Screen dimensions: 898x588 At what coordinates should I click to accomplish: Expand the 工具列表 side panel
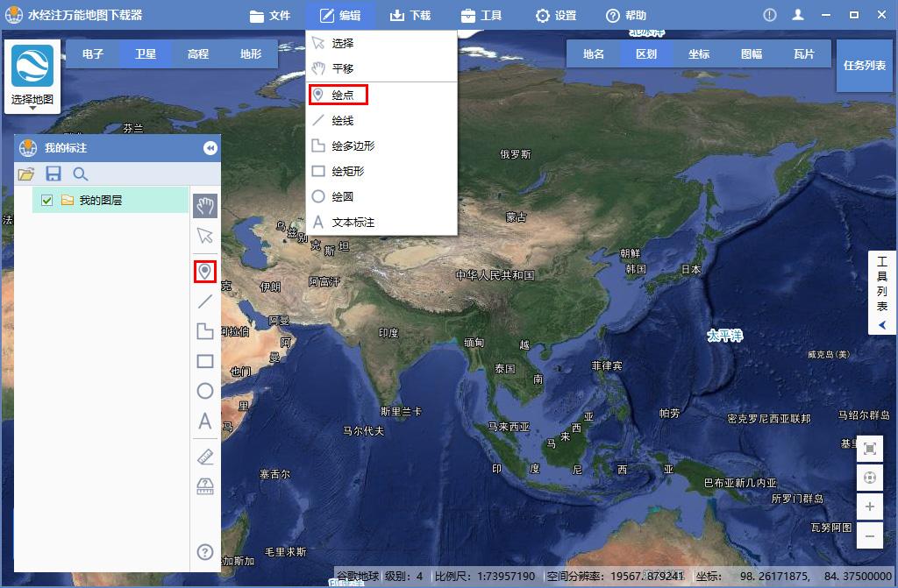[x=882, y=293]
